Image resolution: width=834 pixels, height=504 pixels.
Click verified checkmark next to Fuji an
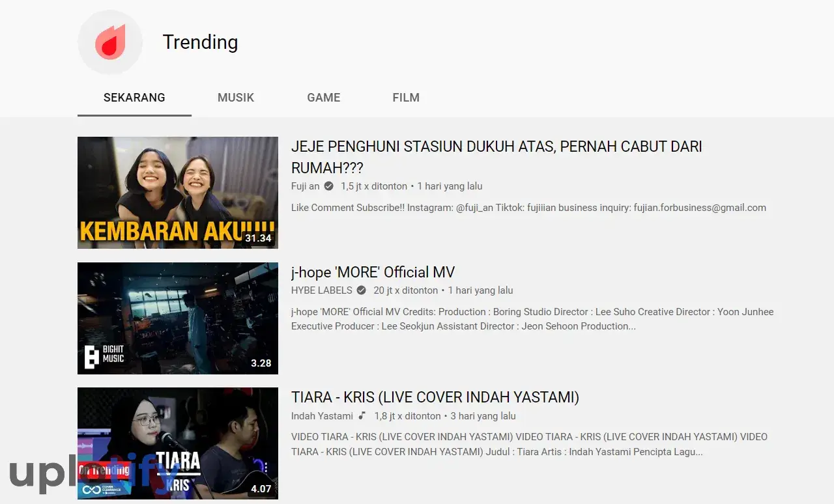click(328, 186)
